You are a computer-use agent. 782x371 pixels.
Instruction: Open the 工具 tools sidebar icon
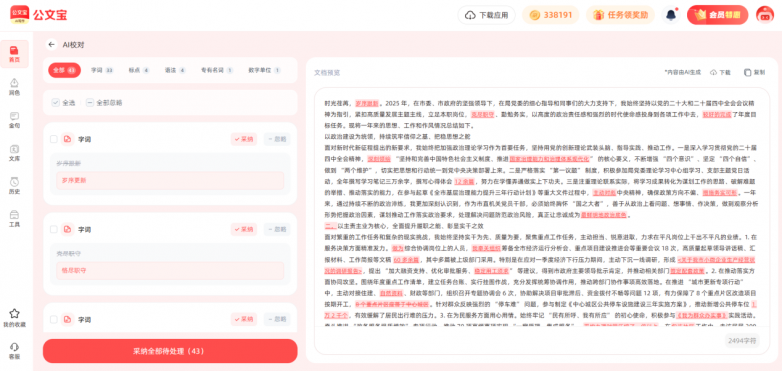[x=14, y=218]
